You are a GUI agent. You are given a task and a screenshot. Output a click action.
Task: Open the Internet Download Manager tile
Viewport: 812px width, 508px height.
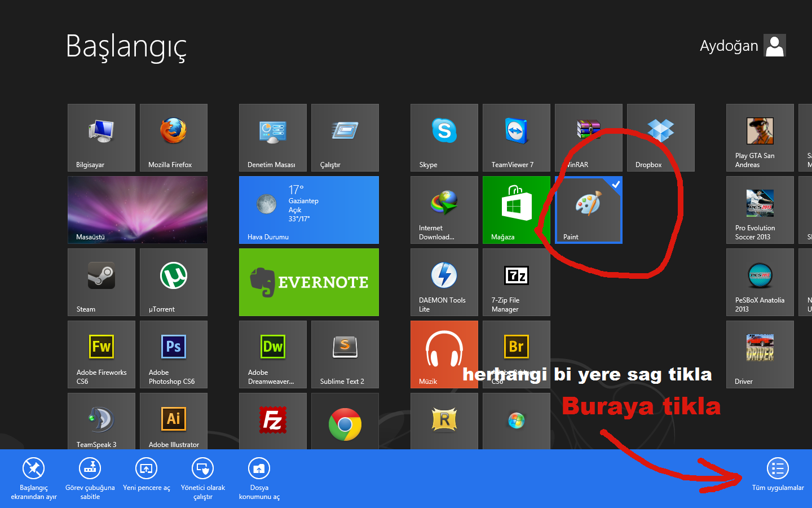[x=444, y=210]
